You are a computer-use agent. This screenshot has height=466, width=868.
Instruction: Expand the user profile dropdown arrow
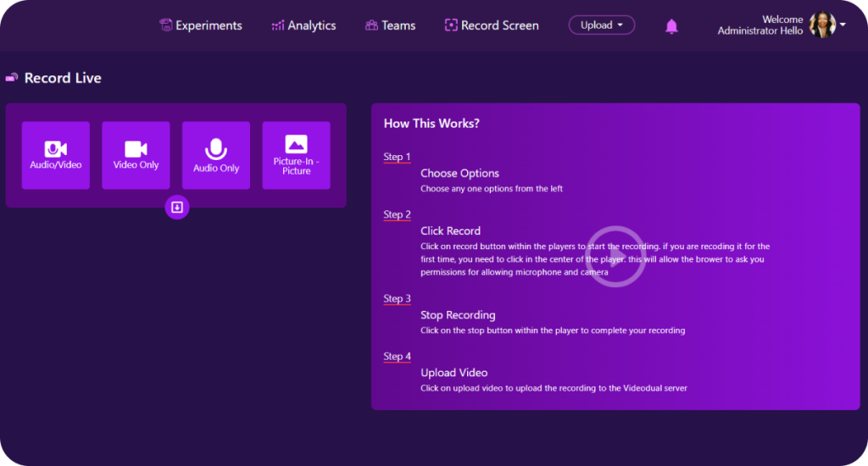(843, 25)
